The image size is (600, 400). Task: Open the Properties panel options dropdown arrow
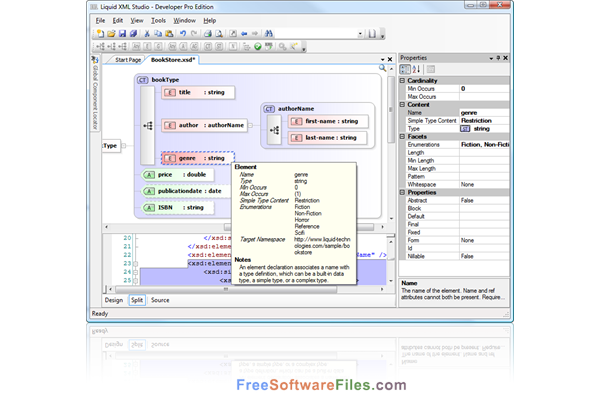point(491,58)
